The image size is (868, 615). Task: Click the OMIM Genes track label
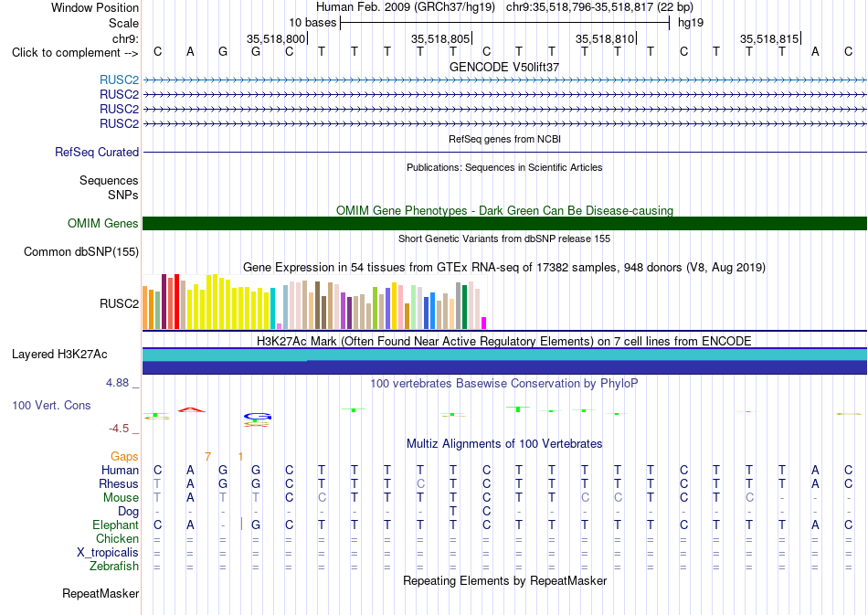(103, 223)
